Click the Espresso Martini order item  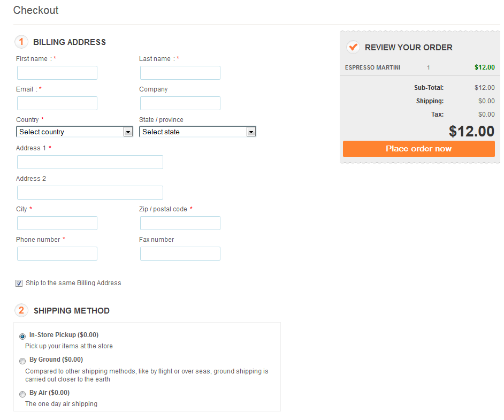(x=372, y=67)
